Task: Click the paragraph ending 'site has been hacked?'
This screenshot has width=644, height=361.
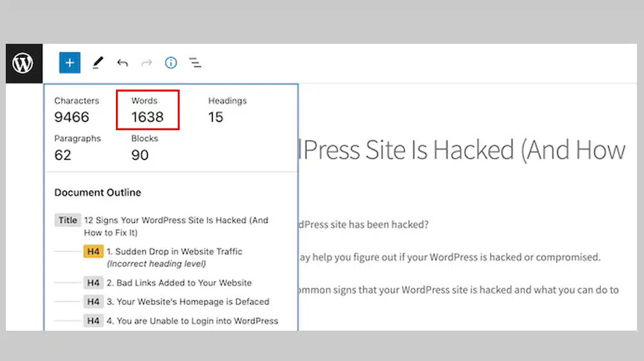Action: [x=364, y=225]
